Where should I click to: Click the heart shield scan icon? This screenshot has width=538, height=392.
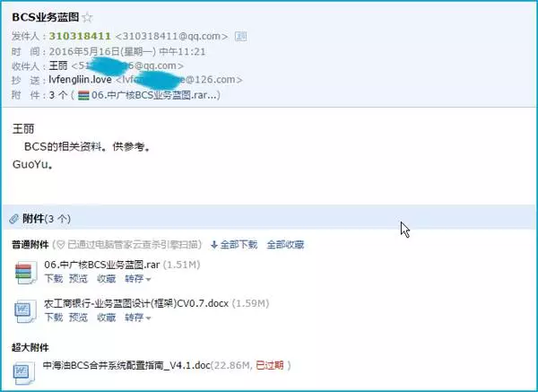(61, 245)
